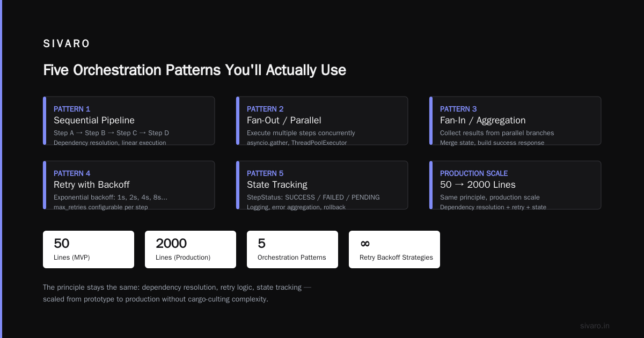The image size is (644, 338).
Task: Click the footer line starting 'The principle stays the same'
Action: click(x=177, y=288)
